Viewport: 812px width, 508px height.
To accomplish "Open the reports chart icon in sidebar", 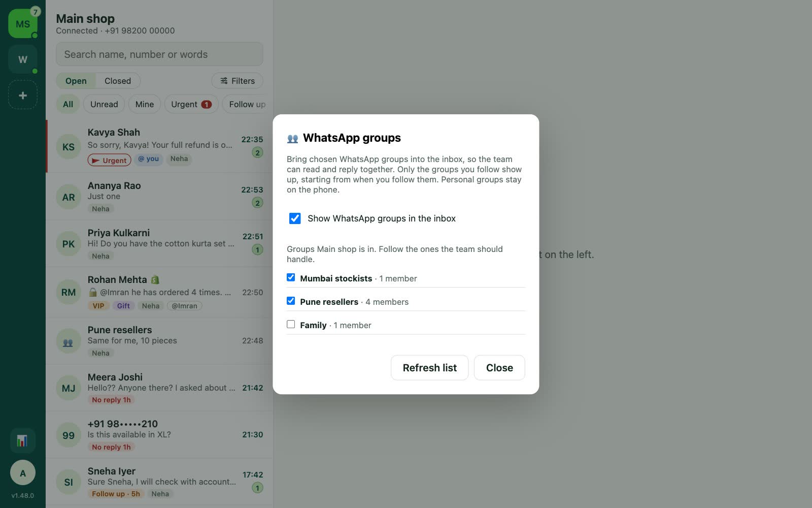I will [22, 440].
